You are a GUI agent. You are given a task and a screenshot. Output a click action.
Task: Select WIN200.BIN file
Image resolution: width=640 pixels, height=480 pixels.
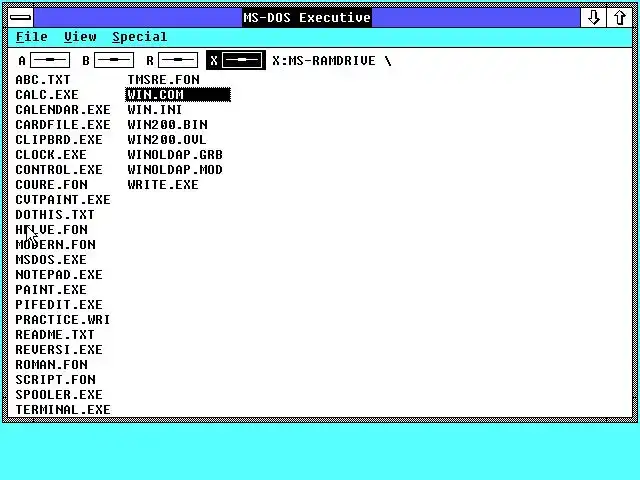click(167, 124)
